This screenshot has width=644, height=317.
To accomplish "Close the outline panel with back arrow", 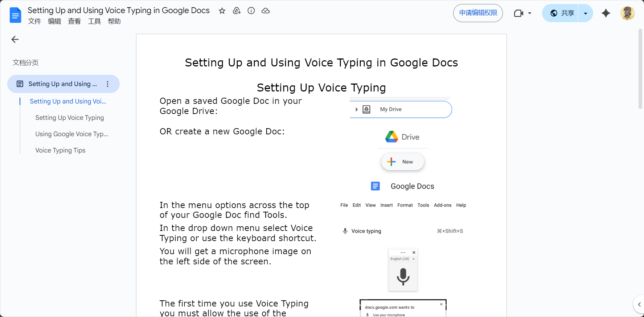I will tap(15, 40).
